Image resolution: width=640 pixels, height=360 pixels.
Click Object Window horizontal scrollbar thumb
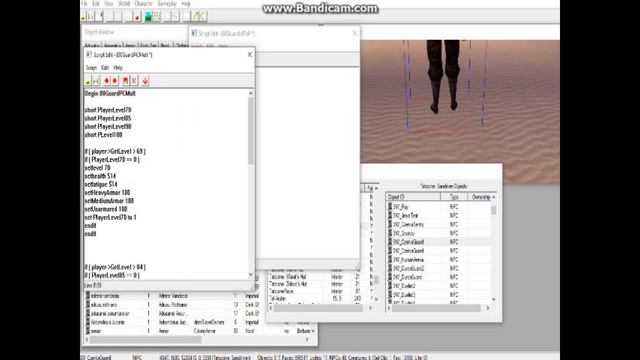pyautogui.click(x=145, y=340)
